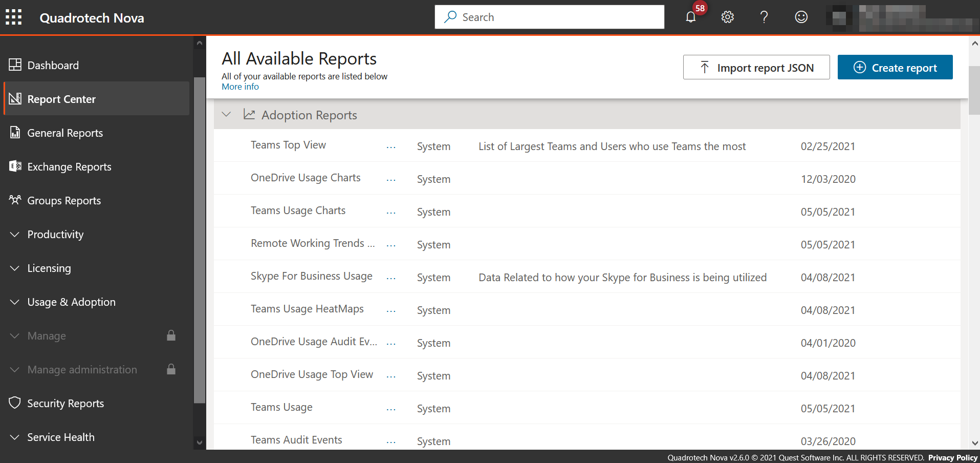
Task: Open the Teams Usage HeatMaps report
Action: pyautogui.click(x=307, y=309)
